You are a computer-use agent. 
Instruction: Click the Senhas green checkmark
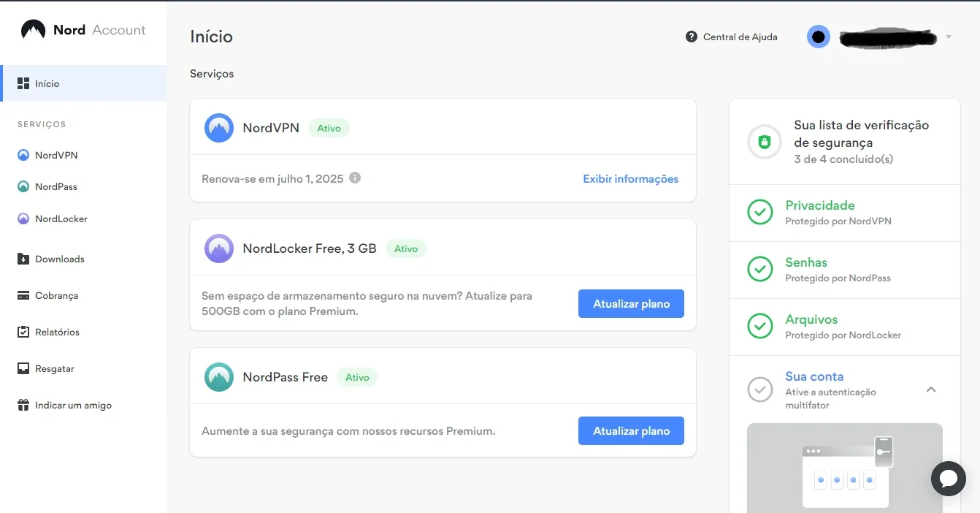(760, 270)
